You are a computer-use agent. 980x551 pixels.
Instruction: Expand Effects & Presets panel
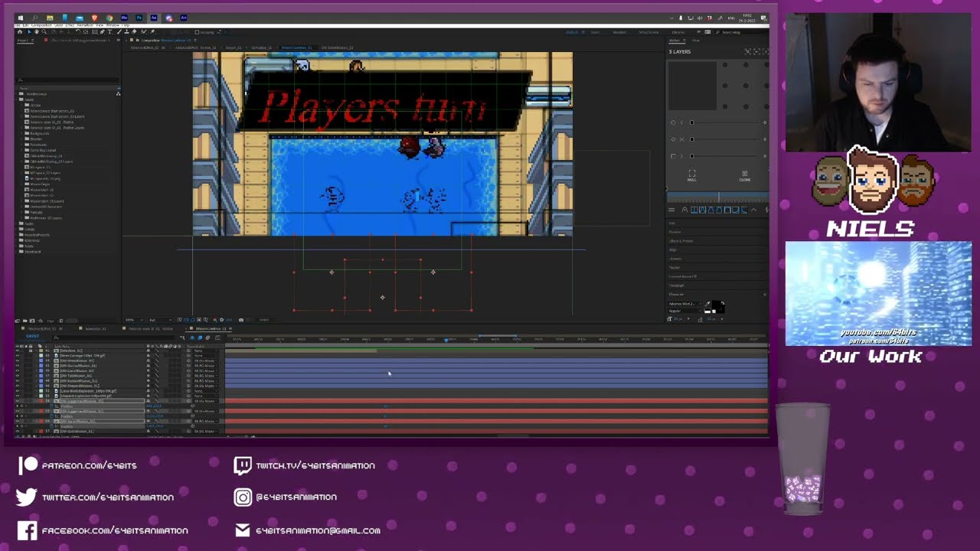[681, 241]
